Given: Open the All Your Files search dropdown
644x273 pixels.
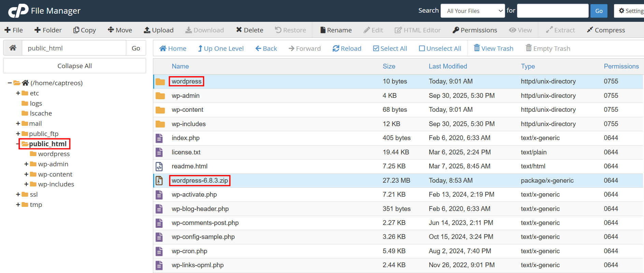Looking at the screenshot, I should pyautogui.click(x=473, y=11).
